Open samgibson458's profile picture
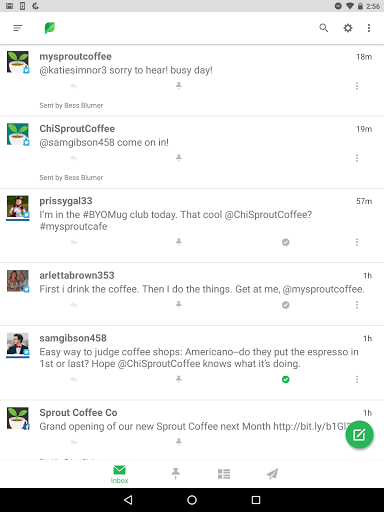The height and width of the screenshot is (512, 384). pos(18,345)
